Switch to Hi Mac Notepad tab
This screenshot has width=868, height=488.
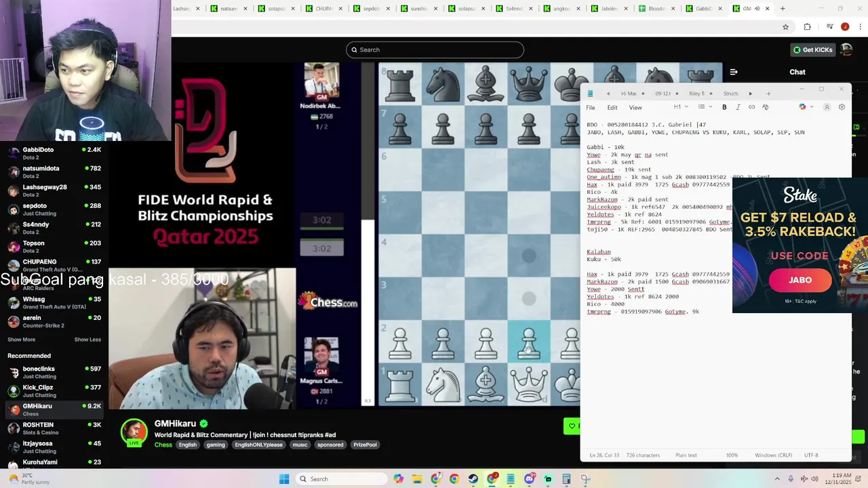pyautogui.click(x=629, y=94)
